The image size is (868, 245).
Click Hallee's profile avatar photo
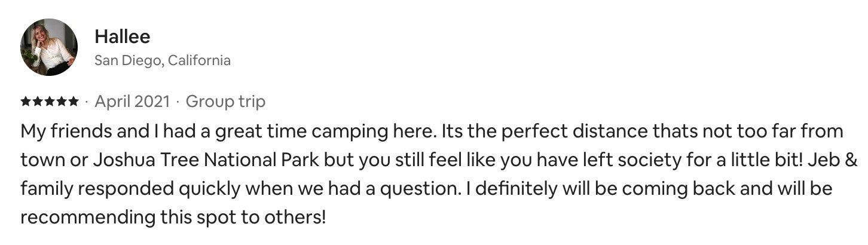48,47
